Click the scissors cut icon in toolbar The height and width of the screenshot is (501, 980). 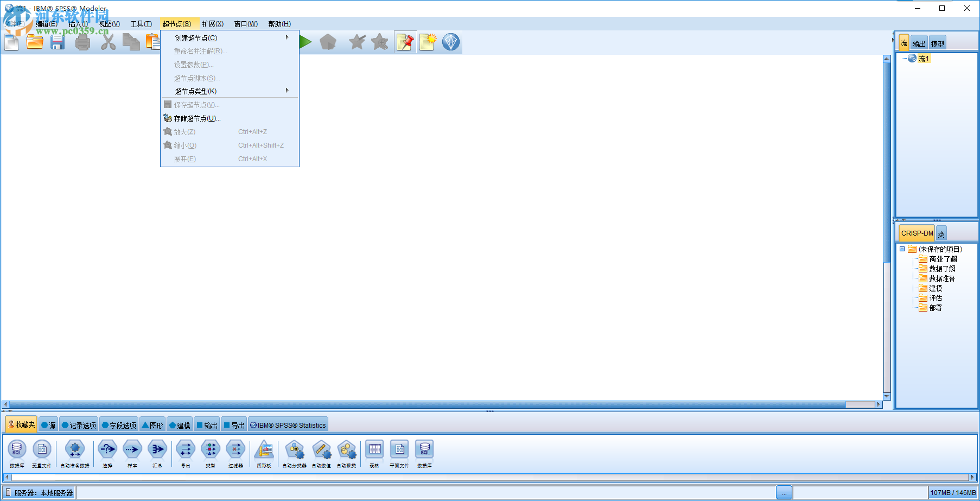(x=107, y=42)
